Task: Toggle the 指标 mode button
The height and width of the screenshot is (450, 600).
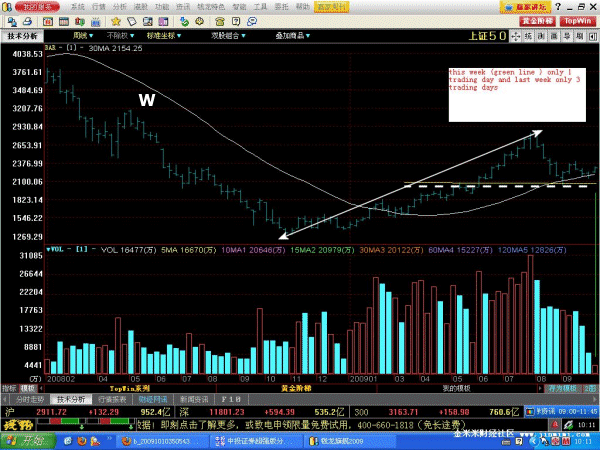Action: coord(9,388)
